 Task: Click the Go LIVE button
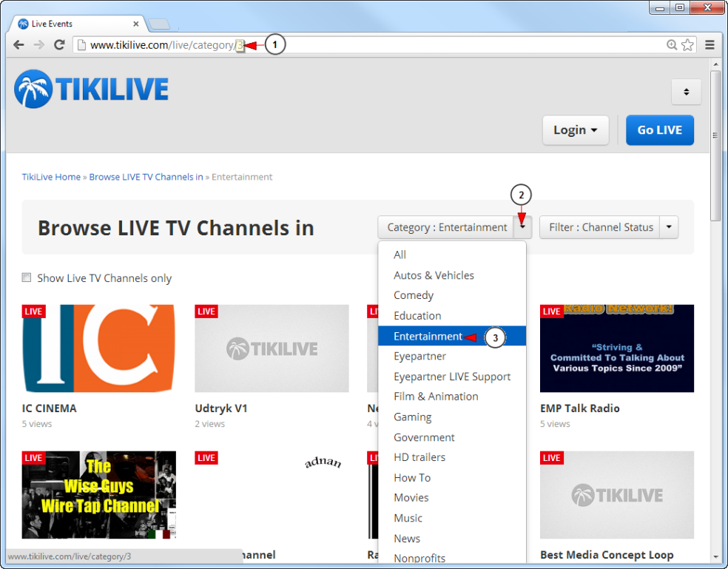(x=660, y=130)
